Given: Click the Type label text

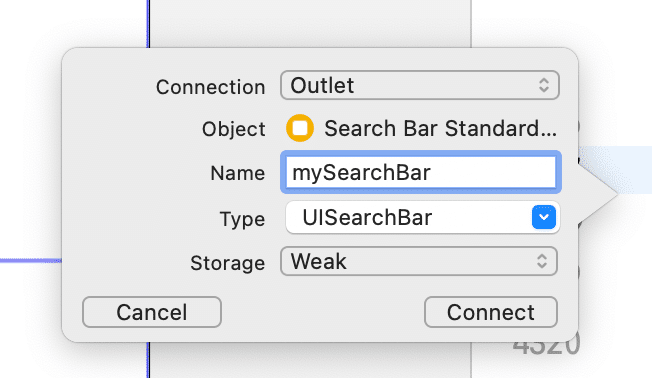Looking at the screenshot, I should coord(242,219).
